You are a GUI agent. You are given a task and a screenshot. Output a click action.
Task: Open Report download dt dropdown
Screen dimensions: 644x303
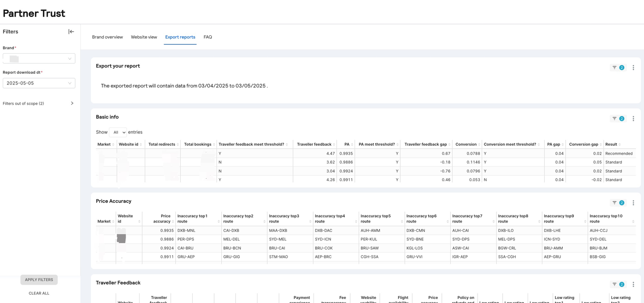(x=39, y=83)
